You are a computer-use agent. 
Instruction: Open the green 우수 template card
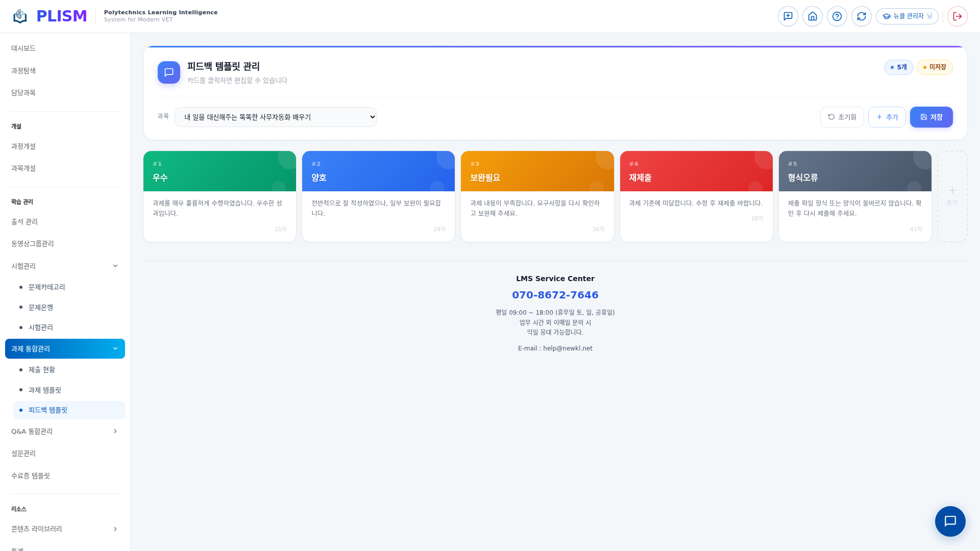pos(219,196)
